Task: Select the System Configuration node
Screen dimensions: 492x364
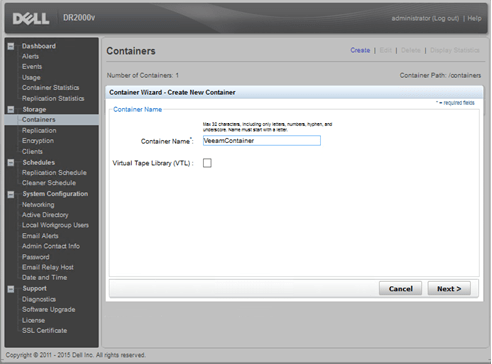Action: pyautogui.click(x=55, y=194)
